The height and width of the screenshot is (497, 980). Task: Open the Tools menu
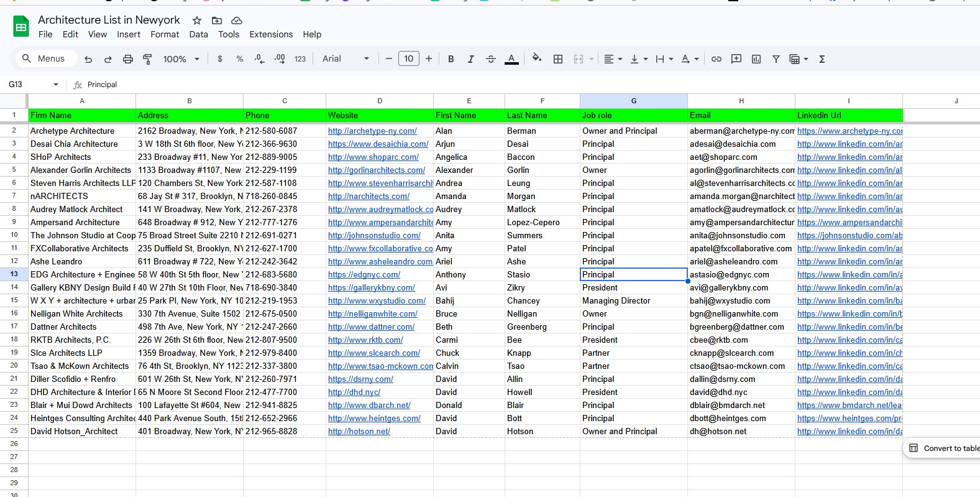(x=229, y=34)
